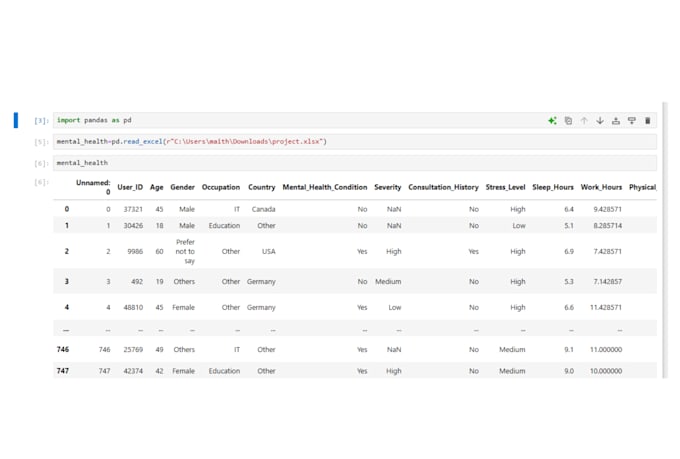The image size is (680, 459).
Task: Delete the selected cell using the trash icon
Action: 647,121
